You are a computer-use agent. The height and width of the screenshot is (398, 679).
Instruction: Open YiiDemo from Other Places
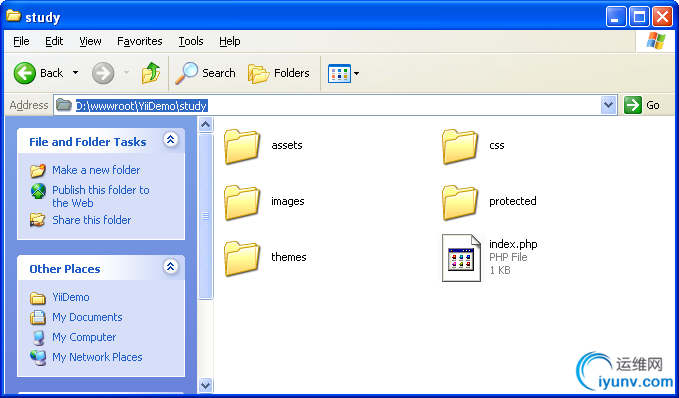point(71,298)
